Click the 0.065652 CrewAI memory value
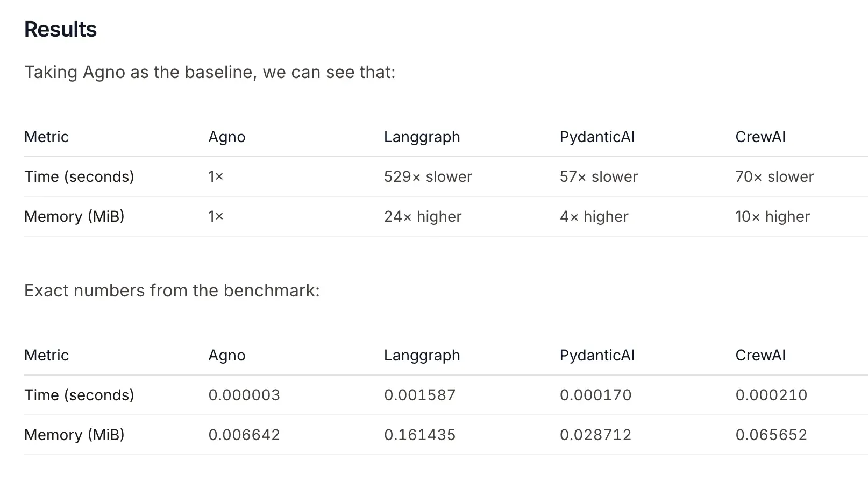Viewport: 868px width, 481px height. click(771, 435)
